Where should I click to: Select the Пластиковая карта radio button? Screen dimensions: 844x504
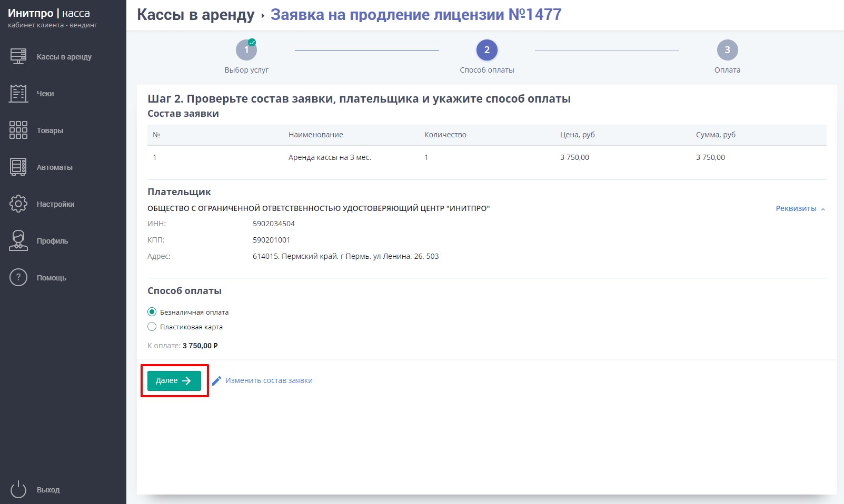(x=152, y=327)
